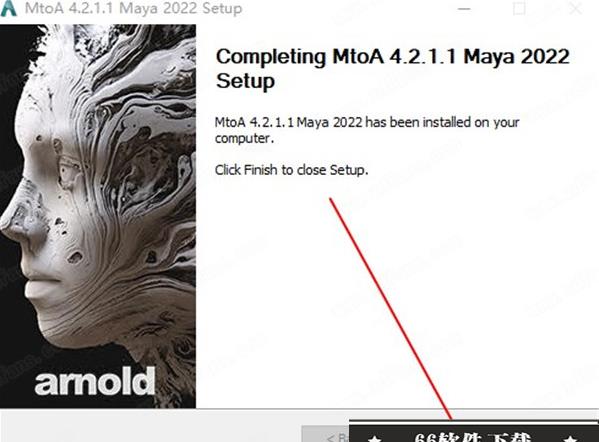Close the MtoA 4.2.1.1 Setup window
The image size is (599, 442).
point(575,8)
